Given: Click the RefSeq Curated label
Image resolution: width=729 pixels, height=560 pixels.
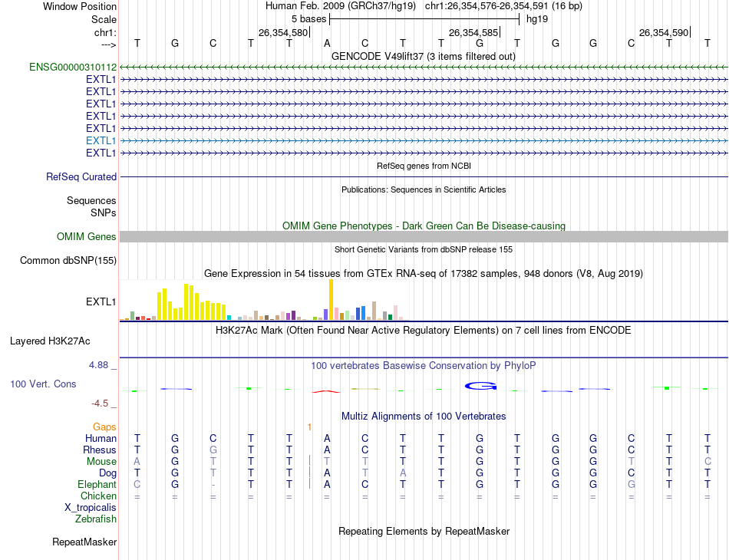Looking at the screenshot, I should [81, 176].
